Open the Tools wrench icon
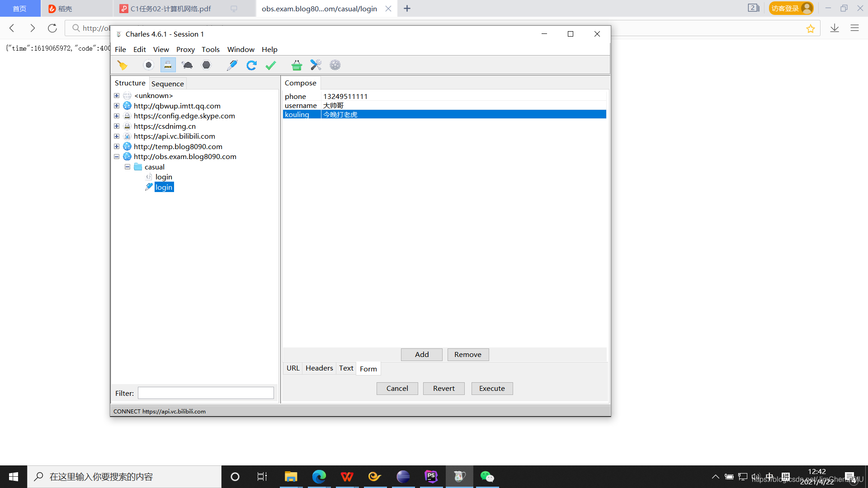The image size is (868, 488). [316, 65]
